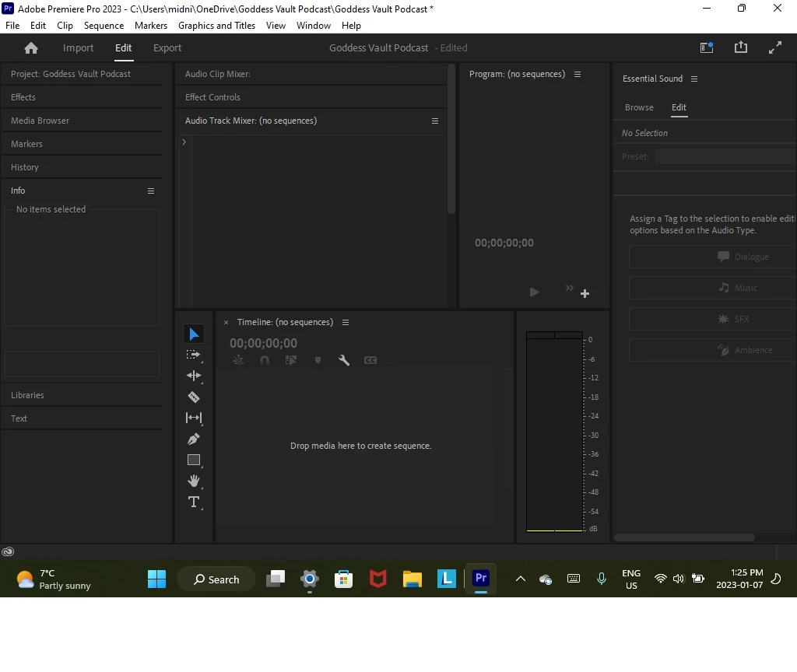Click the Home icon

point(31,47)
